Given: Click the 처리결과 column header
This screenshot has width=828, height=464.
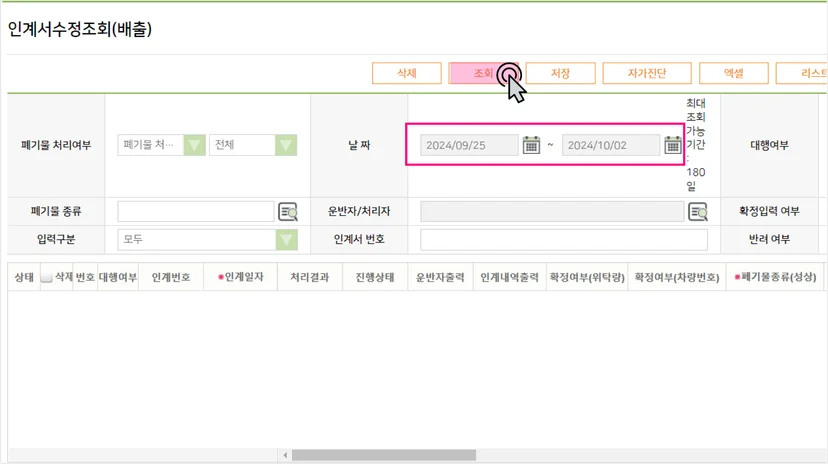Looking at the screenshot, I should pyautogui.click(x=309, y=277).
